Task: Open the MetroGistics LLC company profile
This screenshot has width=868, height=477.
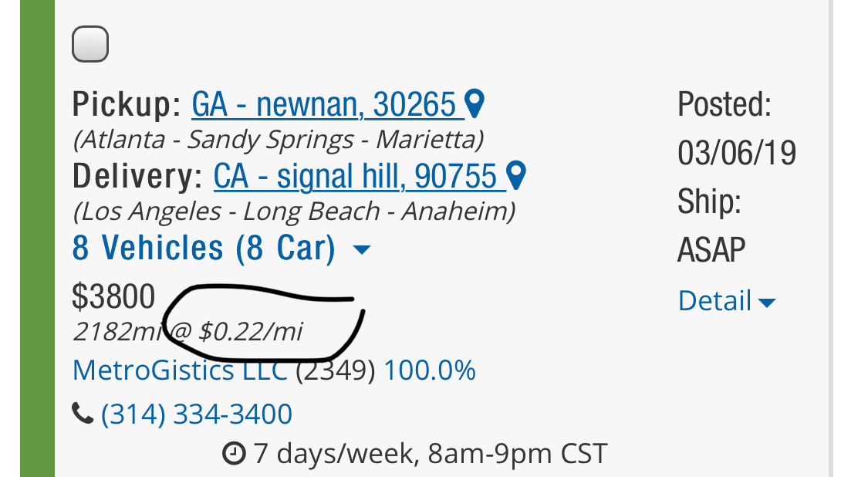Action: (x=180, y=370)
